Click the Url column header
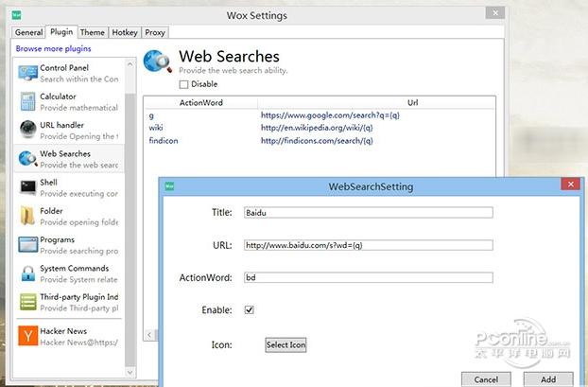The width and height of the screenshot is (588, 387). [413, 102]
